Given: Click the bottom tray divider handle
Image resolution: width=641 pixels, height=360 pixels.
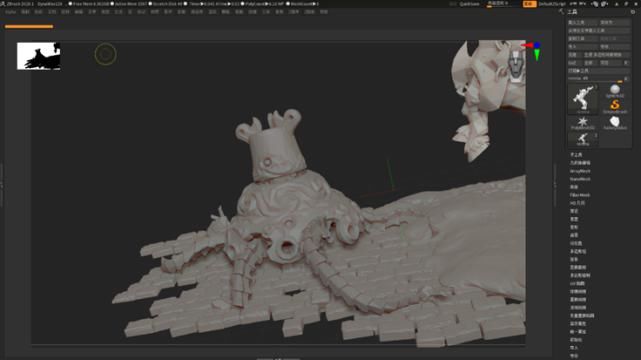Looking at the screenshot, I should (278, 358).
